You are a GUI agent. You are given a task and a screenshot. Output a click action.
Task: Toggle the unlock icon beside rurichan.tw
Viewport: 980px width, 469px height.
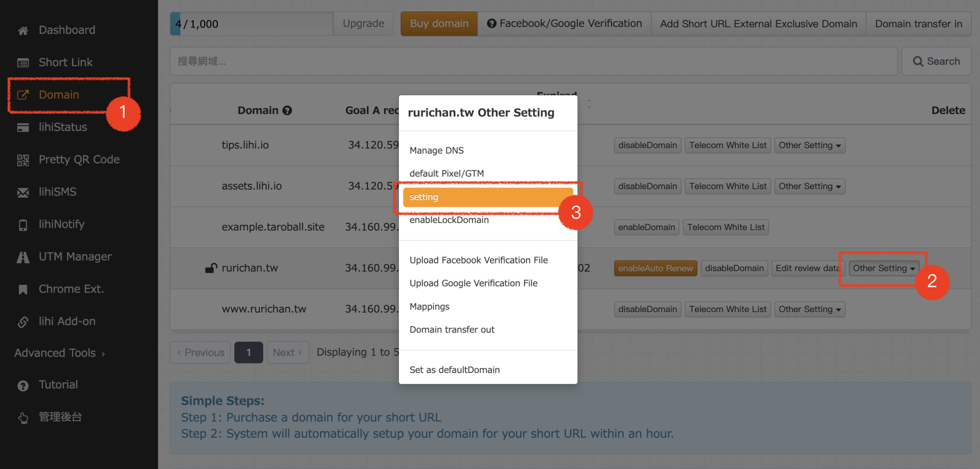click(211, 268)
